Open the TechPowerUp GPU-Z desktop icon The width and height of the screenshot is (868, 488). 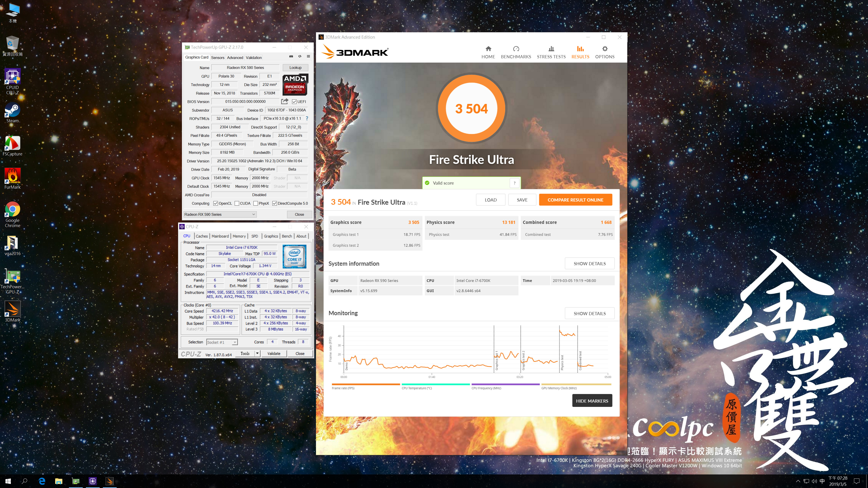point(12,281)
